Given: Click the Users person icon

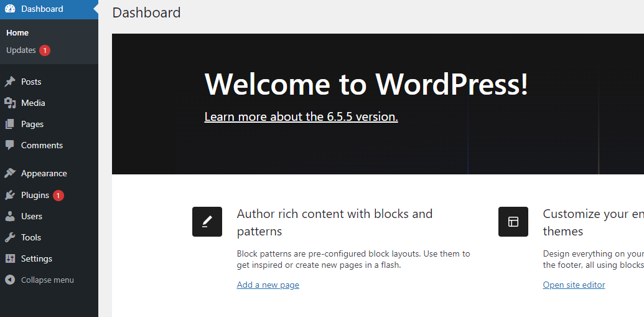Looking at the screenshot, I should pyautogui.click(x=10, y=216).
